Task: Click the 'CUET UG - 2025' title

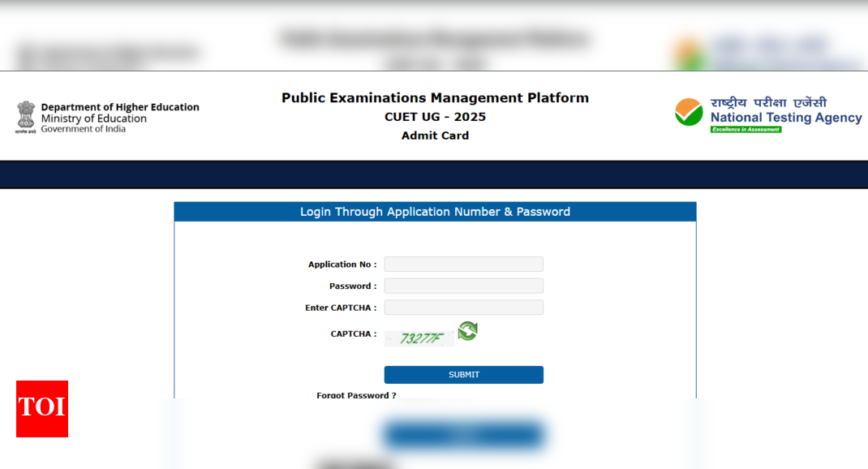Action: pos(435,117)
